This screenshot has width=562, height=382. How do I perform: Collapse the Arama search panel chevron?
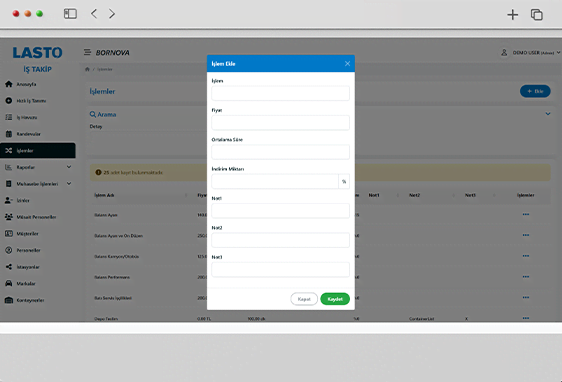point(548,114)
